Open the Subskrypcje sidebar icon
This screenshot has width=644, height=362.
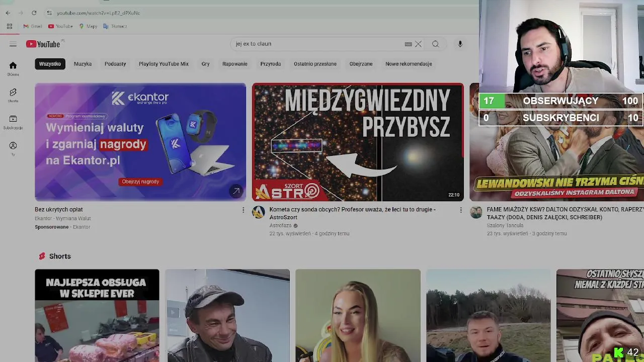(x=13, y=122)
